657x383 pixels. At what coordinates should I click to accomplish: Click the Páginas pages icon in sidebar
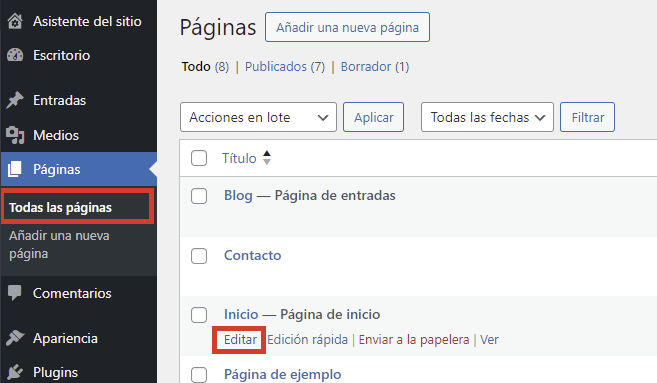pyautogui.click(x=15, y=169)
